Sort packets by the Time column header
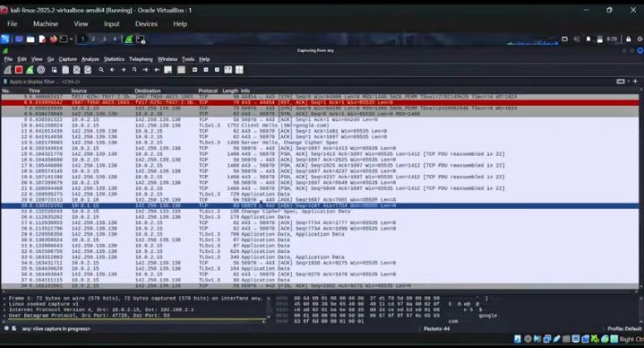The image size is (644, 348). 34,91
